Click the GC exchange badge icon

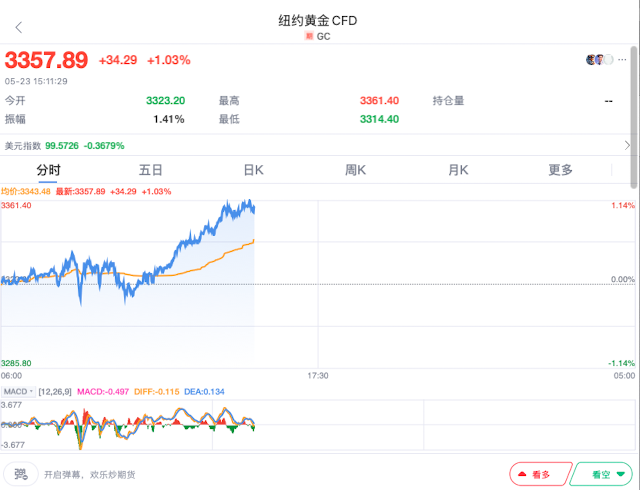coord(309,36)
